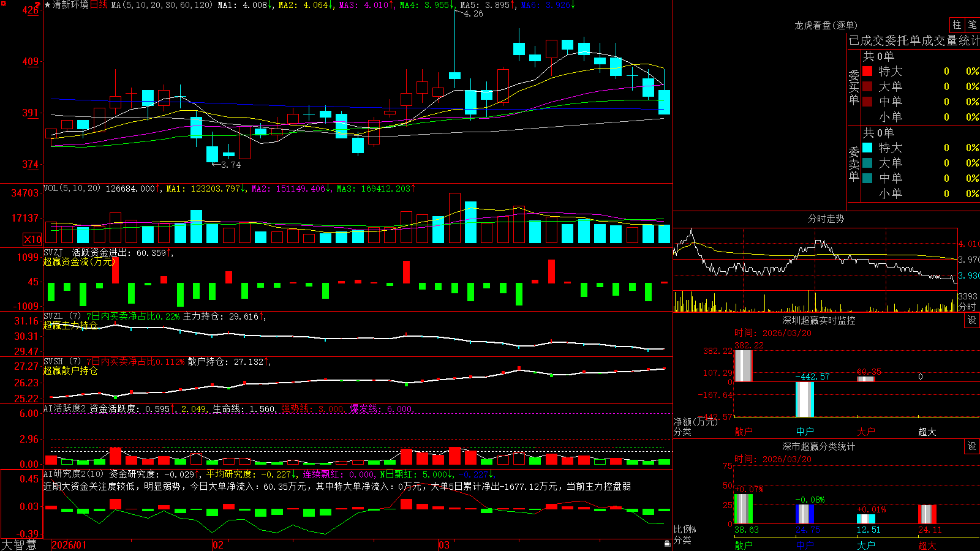This screenshot has width=980, height=551.
Task: Click the green 散户 38.63 bar in 分类统计
Action: pyautogui.click(x=743, y=509)
